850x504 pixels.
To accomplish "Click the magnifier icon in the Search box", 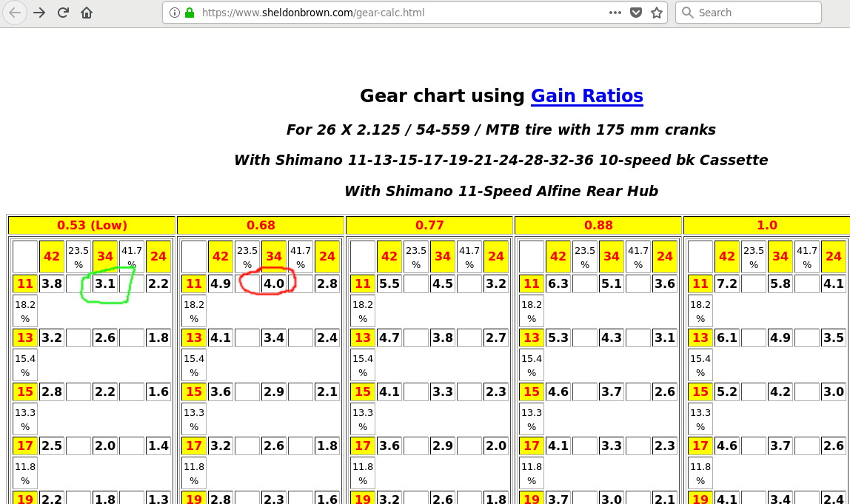I will tap(687, 13).
